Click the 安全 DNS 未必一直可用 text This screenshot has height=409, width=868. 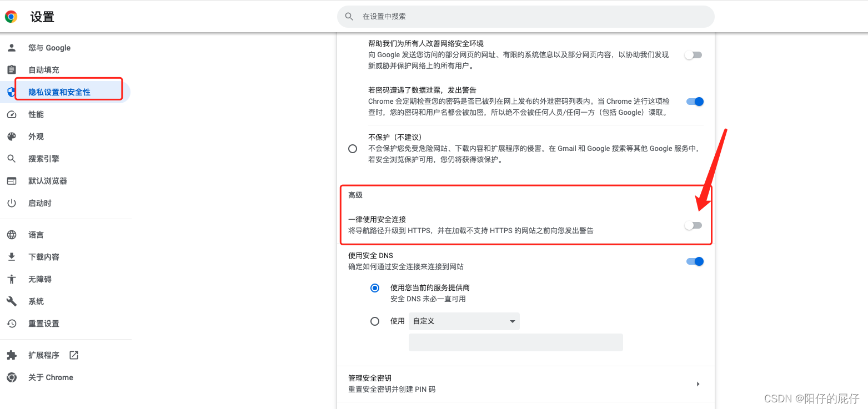[428, 299]
